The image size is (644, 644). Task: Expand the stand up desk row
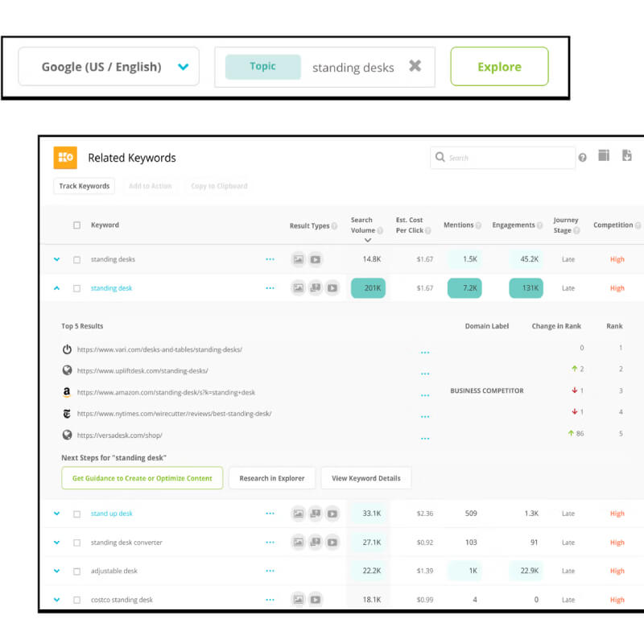click(x=56, y=514)
